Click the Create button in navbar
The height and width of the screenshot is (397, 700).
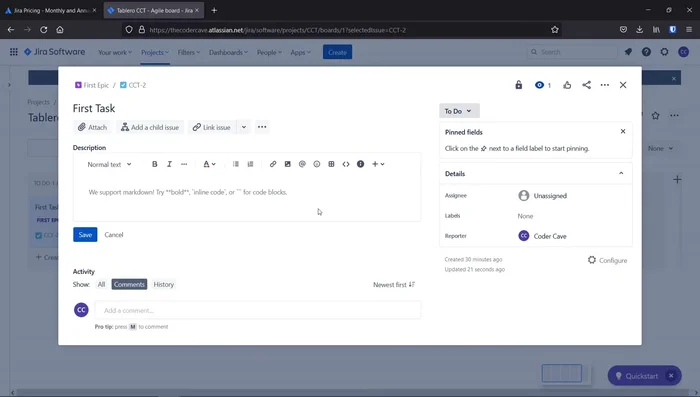[338, 52]
